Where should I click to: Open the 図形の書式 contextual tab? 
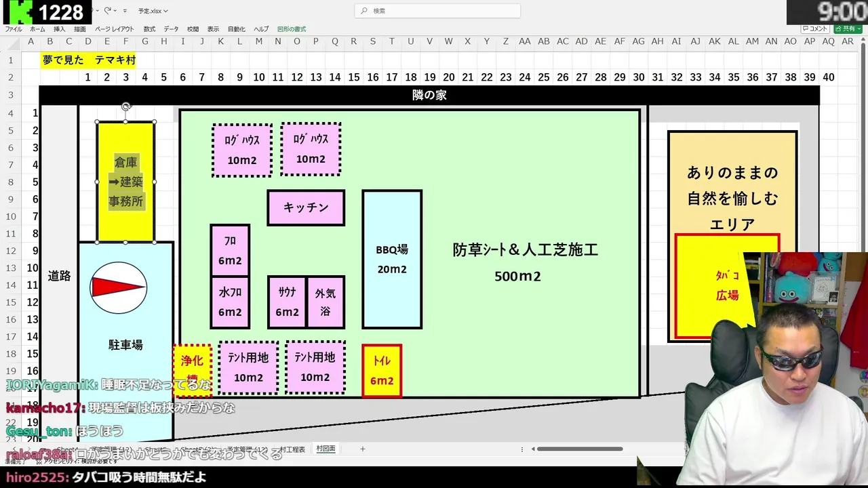(292, 29)
